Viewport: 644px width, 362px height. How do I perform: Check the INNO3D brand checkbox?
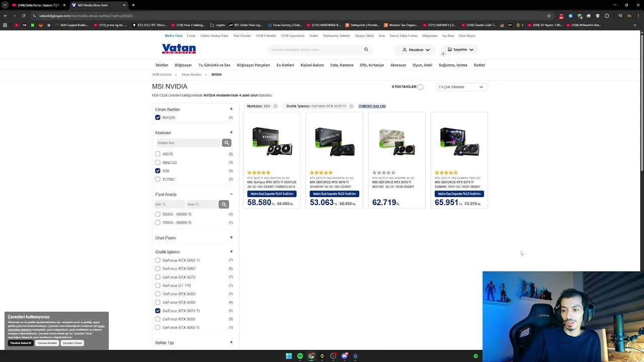click(157, 162)
